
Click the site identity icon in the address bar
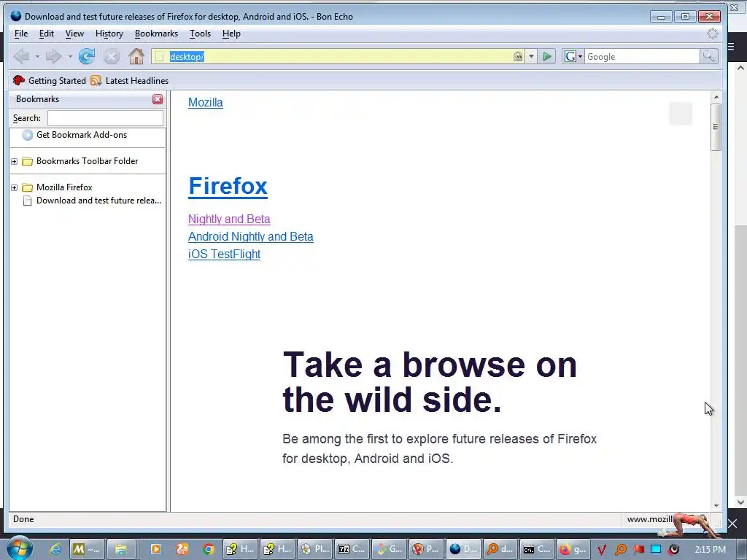click(518, 57)
